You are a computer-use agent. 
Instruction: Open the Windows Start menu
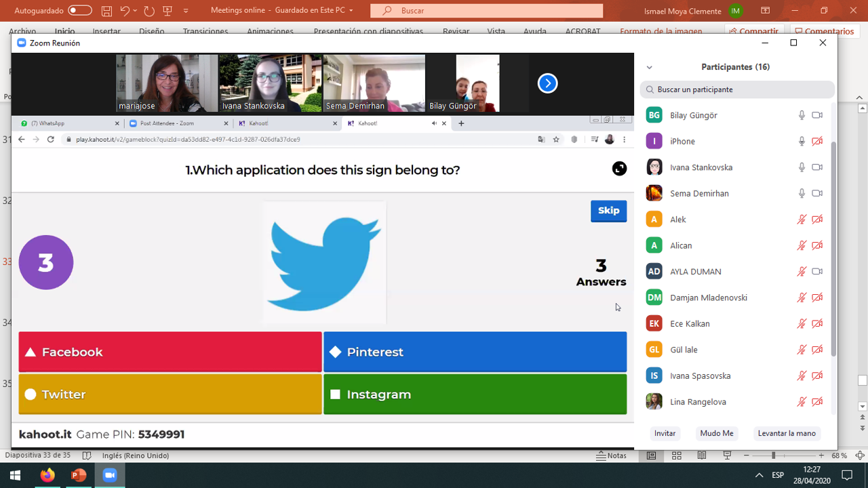15,475
